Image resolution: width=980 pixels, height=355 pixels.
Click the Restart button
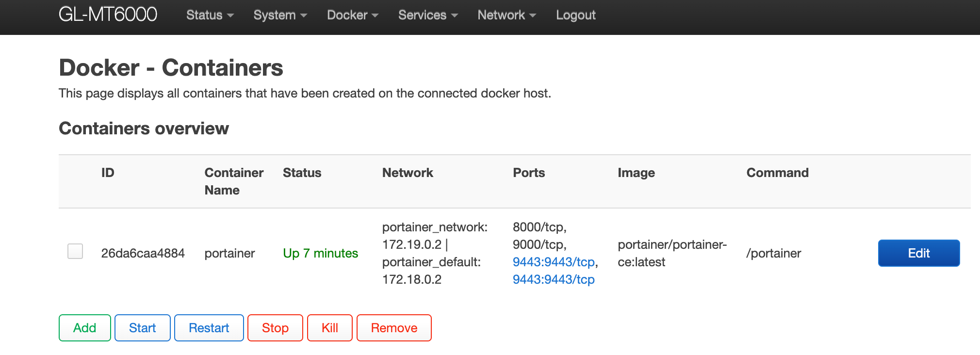pyautogui.click(x=209, y=328)
